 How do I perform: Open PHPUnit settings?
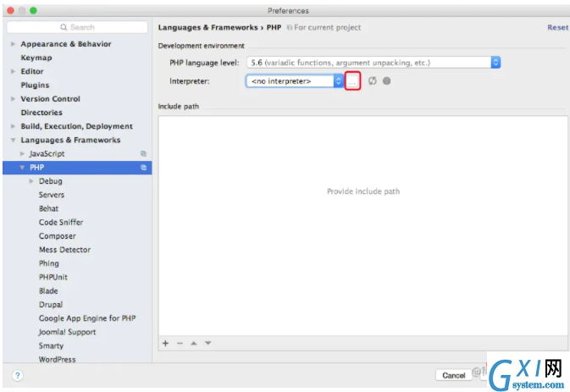pyautogui.click(x=53, y=277)
